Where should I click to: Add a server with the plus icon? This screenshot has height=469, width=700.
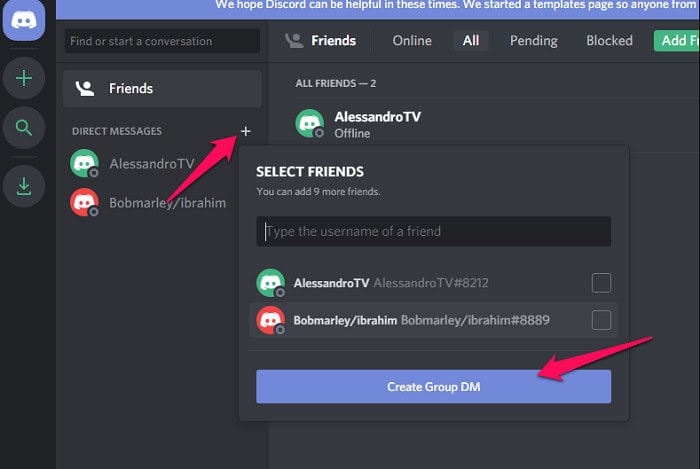(24, 78)
